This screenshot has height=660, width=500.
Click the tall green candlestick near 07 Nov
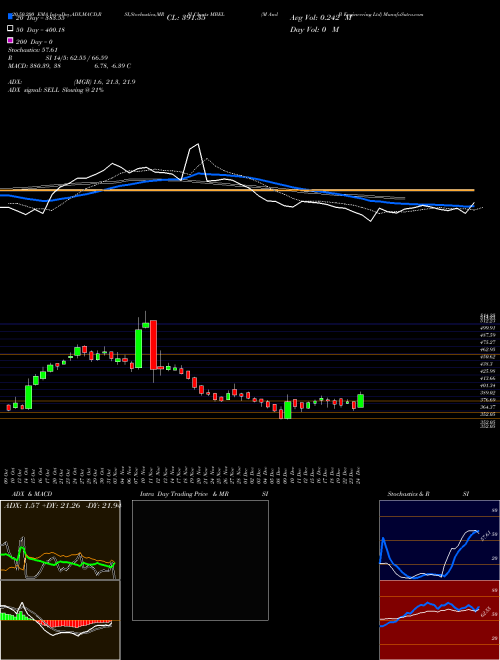(x=138, y=349)
